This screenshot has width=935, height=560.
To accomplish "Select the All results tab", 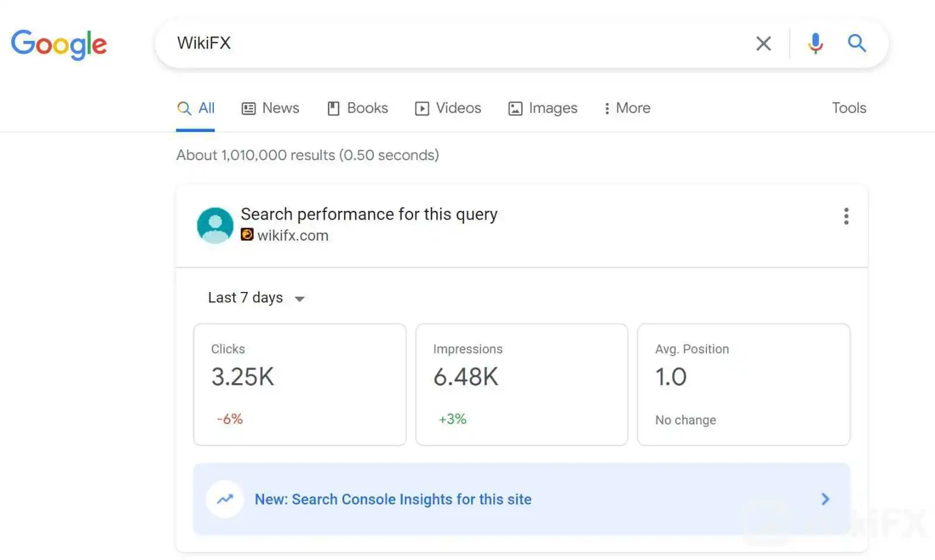I will [x=196, y=108].
